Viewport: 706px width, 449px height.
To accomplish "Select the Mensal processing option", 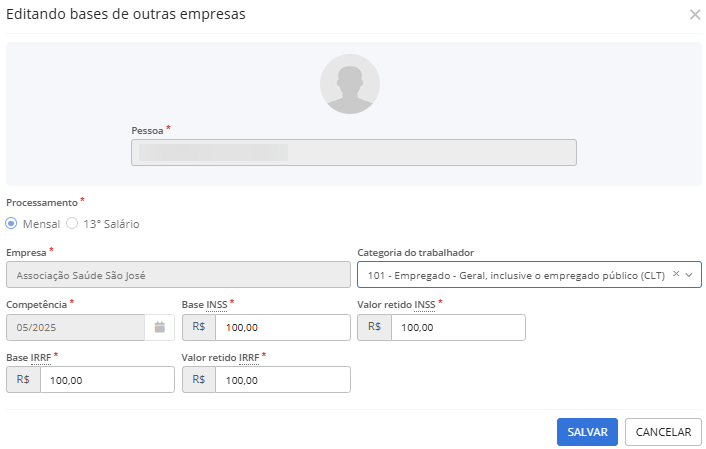I will point(12,224).
